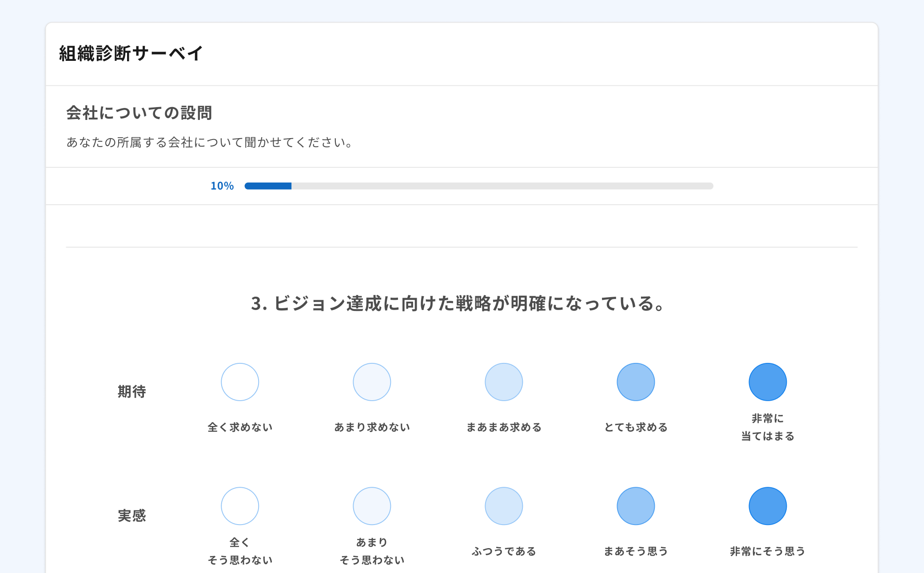924x573 pixels.
Task: Select darkest 非常に当てはまる circle in 期待
Action: pyautogui.click(x=768, y=382)
